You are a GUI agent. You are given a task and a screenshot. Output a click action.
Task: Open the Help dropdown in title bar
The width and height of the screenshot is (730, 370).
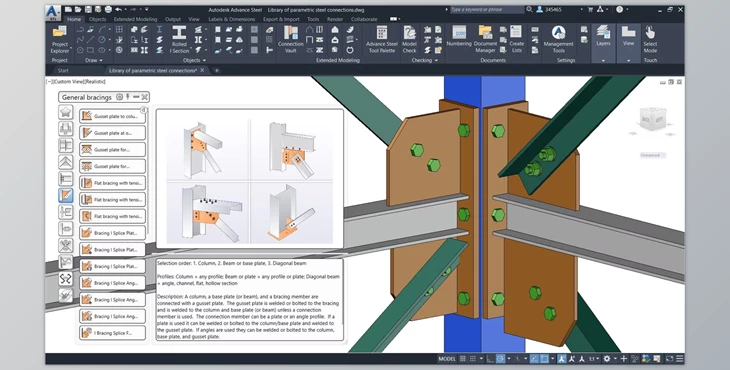628,9
